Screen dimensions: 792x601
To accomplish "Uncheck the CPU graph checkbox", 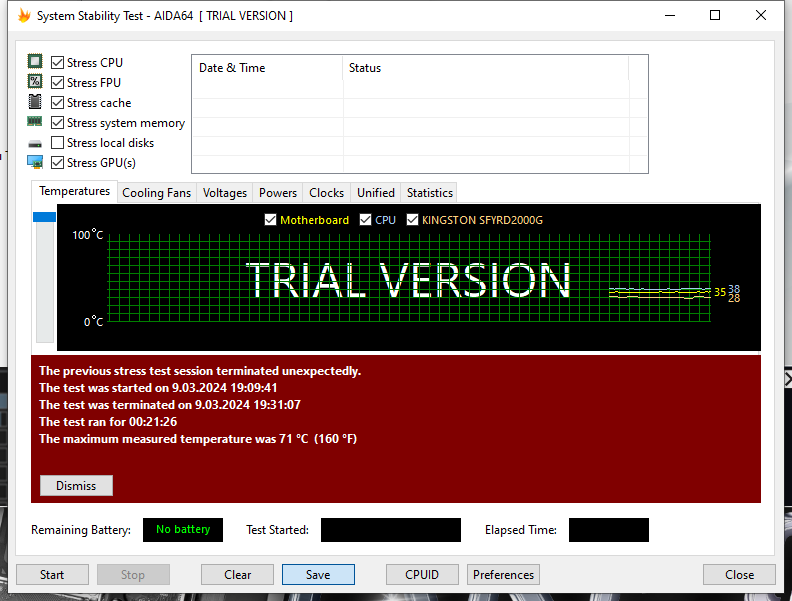I will 365,220.
